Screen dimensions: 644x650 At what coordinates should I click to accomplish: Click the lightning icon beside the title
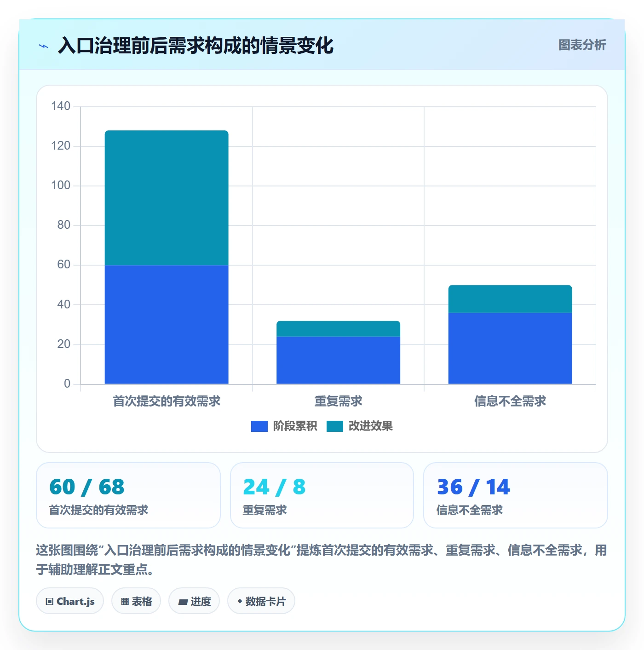(44, 46)
